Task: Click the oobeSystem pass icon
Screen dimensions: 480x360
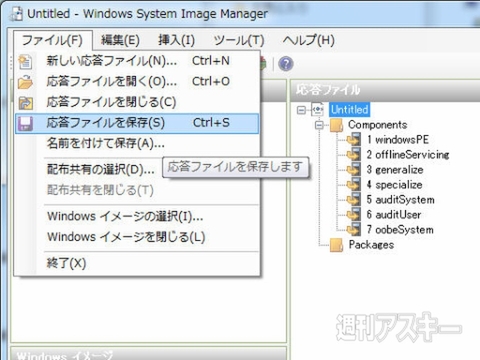Action: [353, 229]
